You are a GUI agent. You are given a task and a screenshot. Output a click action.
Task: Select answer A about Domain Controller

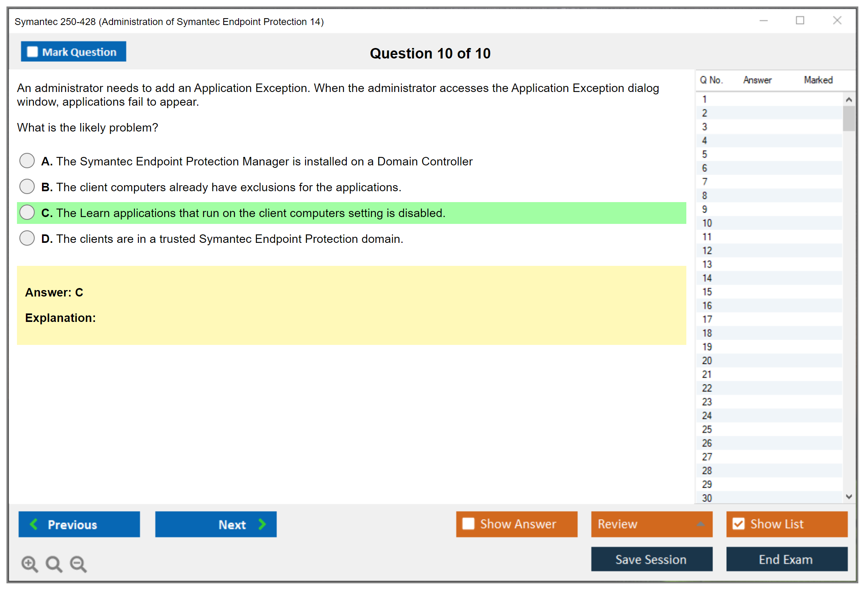[x=27, y=161]
